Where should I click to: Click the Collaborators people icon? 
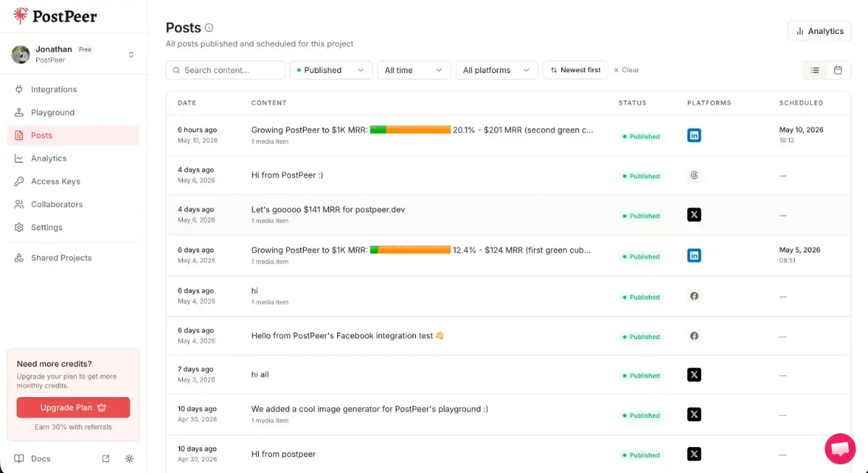(x=19, y=205)
